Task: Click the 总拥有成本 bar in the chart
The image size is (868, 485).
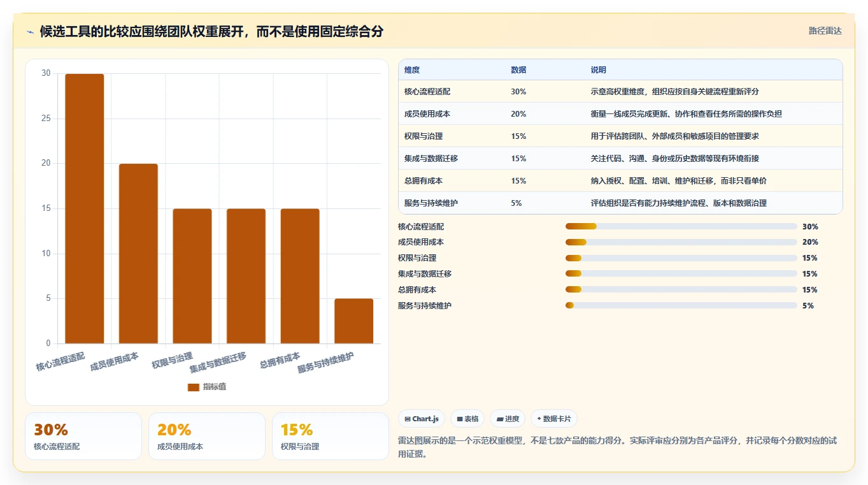Action: coord(300,276)
